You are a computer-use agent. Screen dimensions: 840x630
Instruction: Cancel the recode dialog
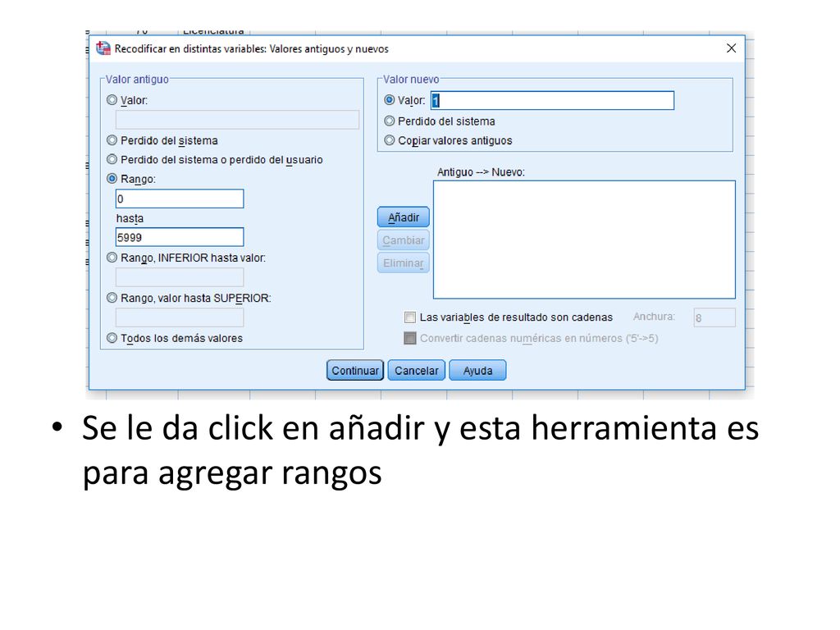tap(416, 370)
